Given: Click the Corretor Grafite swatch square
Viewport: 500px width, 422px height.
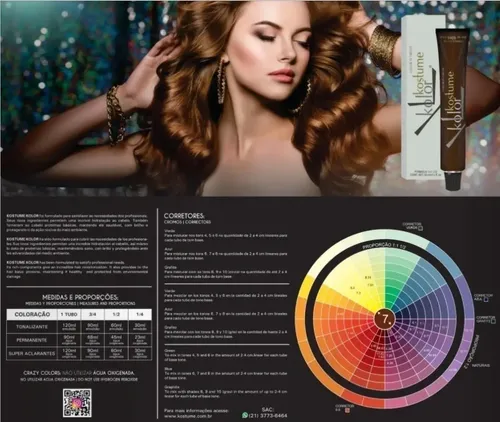Looking at the screenshot, I should tap(494, 321).
